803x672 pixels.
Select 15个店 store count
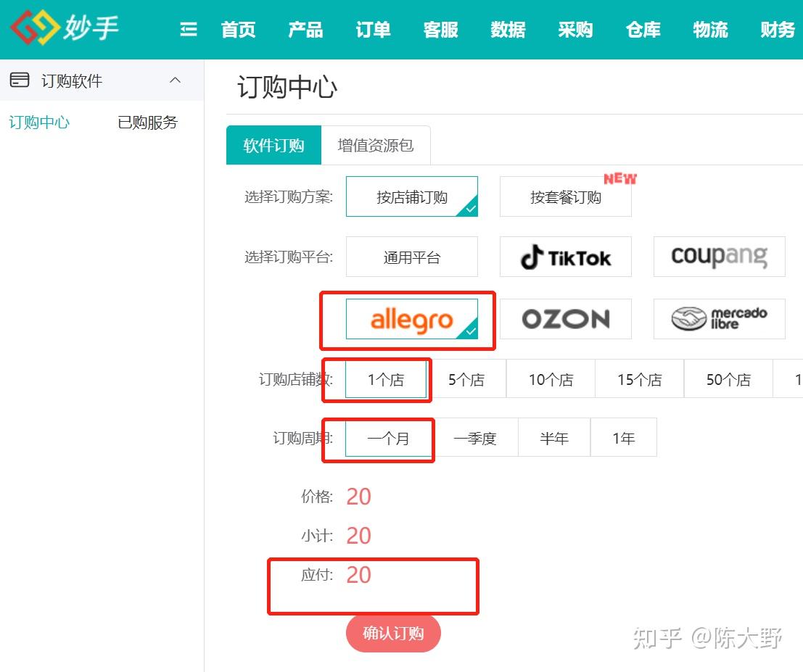[x=640, y=379]
